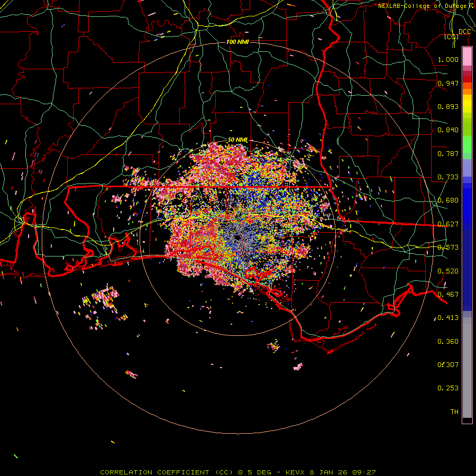This screenshot has height=476, width=476.
Task: Click the 0.787 scale value
Action: pos(448,153)
